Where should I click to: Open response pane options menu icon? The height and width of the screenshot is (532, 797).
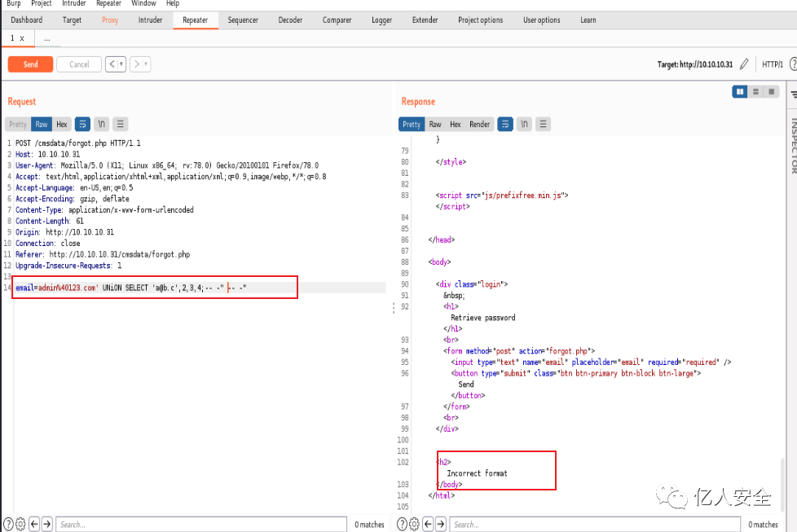tap(543, 125)
